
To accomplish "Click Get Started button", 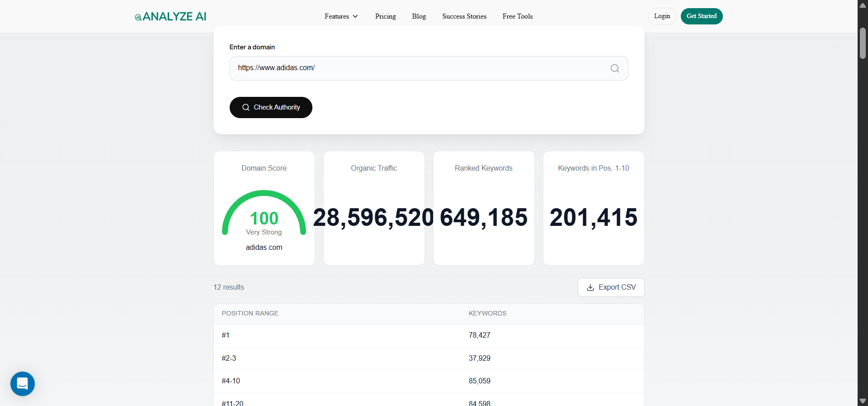I will 702,16.
